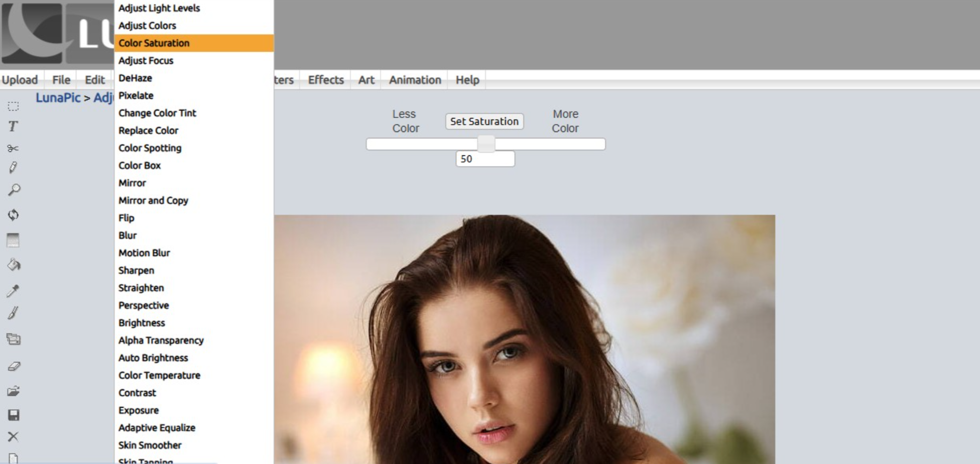Select the Paint Bucket fill tool
980x464 pixels.
(13, 264)
